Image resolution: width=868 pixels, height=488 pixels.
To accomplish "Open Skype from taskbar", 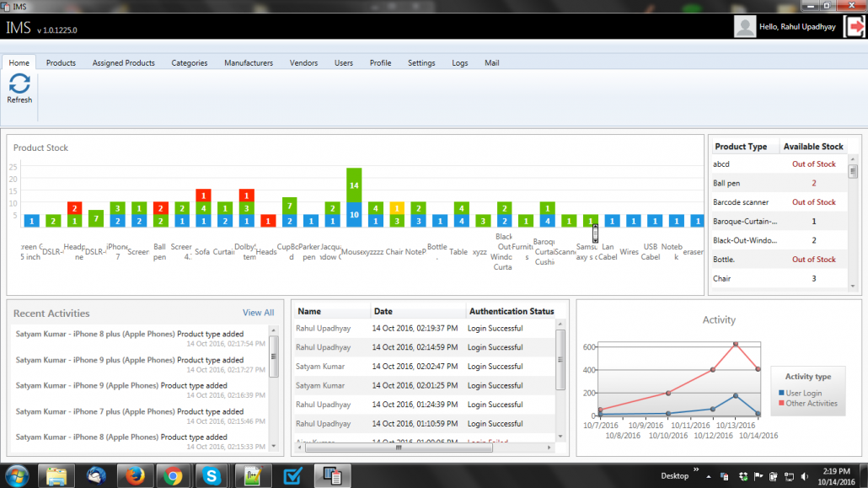I will 212,476.
